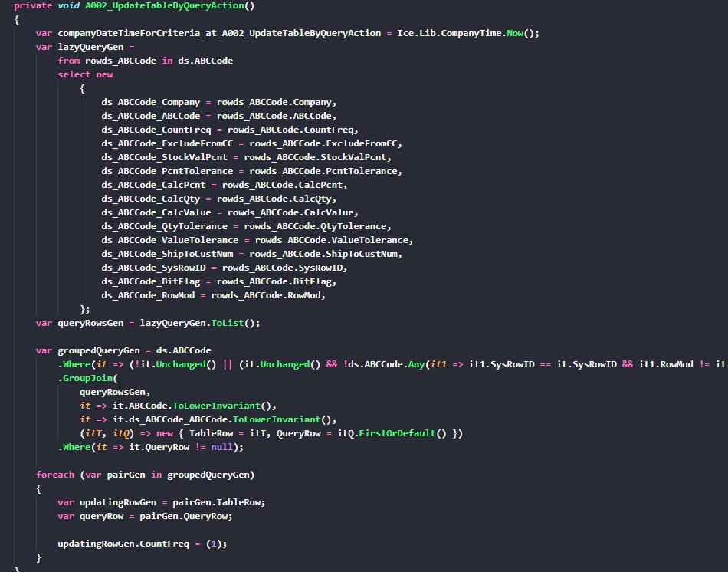Click method name A002_UpdateTableByQueryAction
728x572 pixels.
coord(164,5)
